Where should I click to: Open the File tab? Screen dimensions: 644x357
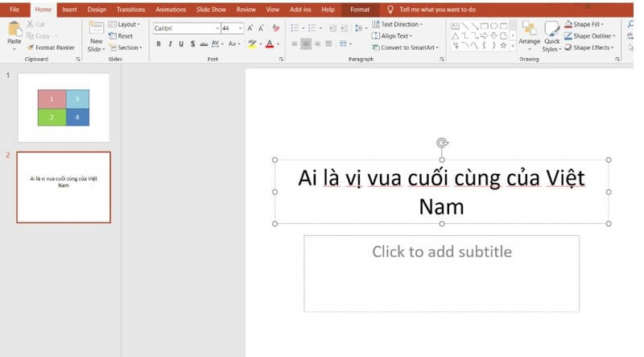[x=14, y=10]
